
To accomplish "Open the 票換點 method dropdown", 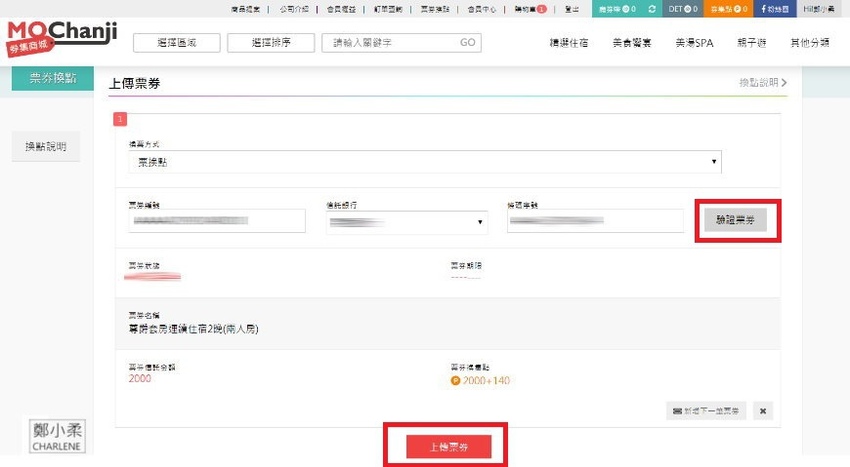I will [x=424, y=161].
